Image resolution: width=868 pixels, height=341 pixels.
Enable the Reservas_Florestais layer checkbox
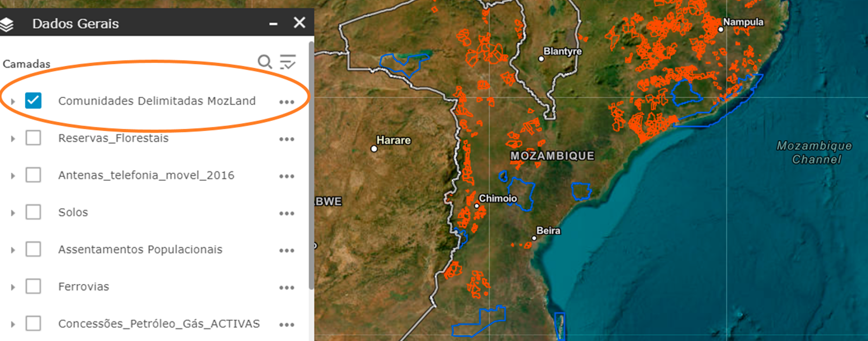tap(33, 138)
